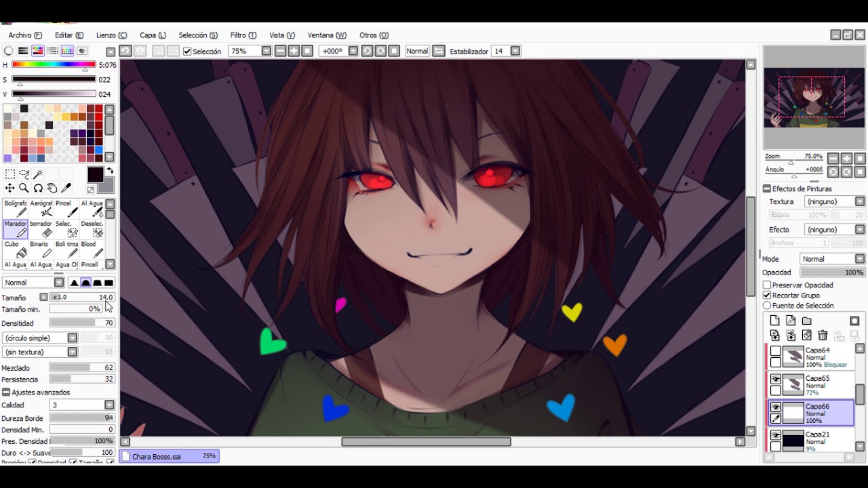Activate the rotate view tool
Image resolution: width=868 pixels, height=488 pixels.
(38, 188)
